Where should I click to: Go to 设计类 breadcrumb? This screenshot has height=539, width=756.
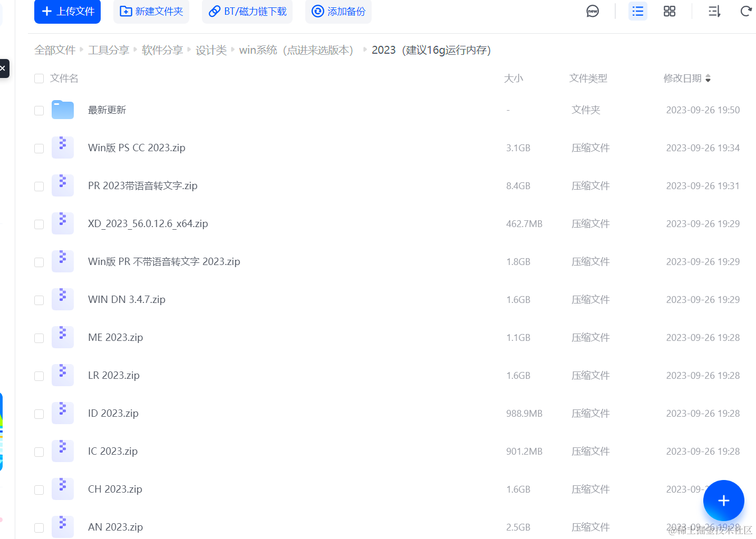[x=211, y=50]
